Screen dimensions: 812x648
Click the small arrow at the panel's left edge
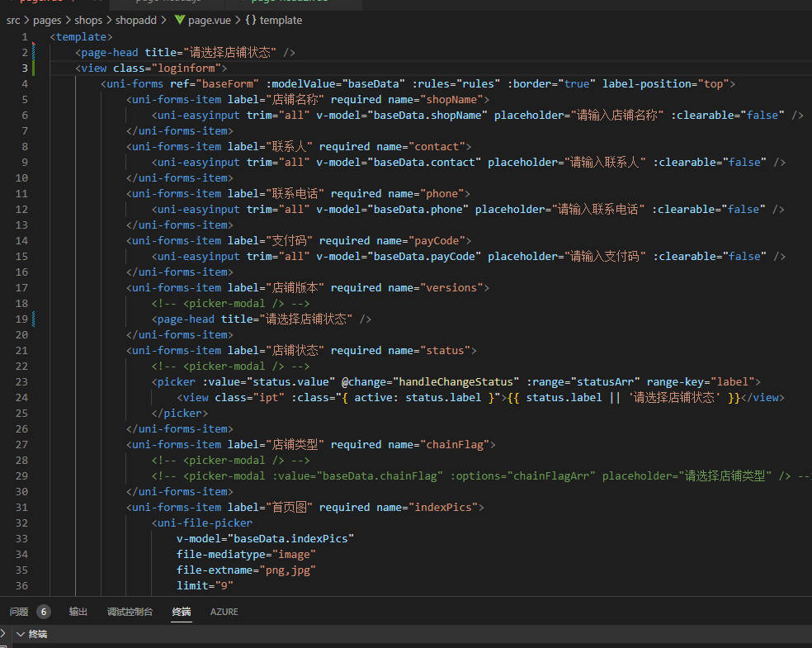tap(4, 634)
